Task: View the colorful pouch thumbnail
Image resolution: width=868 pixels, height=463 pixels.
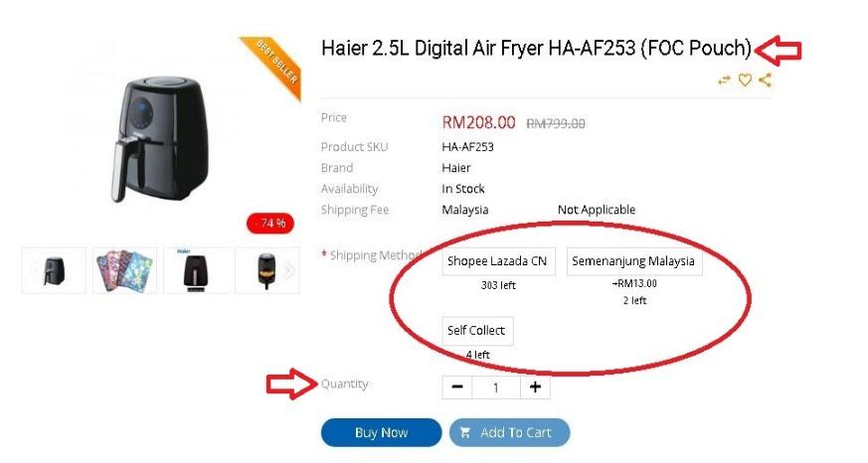Action: point(124,270)
